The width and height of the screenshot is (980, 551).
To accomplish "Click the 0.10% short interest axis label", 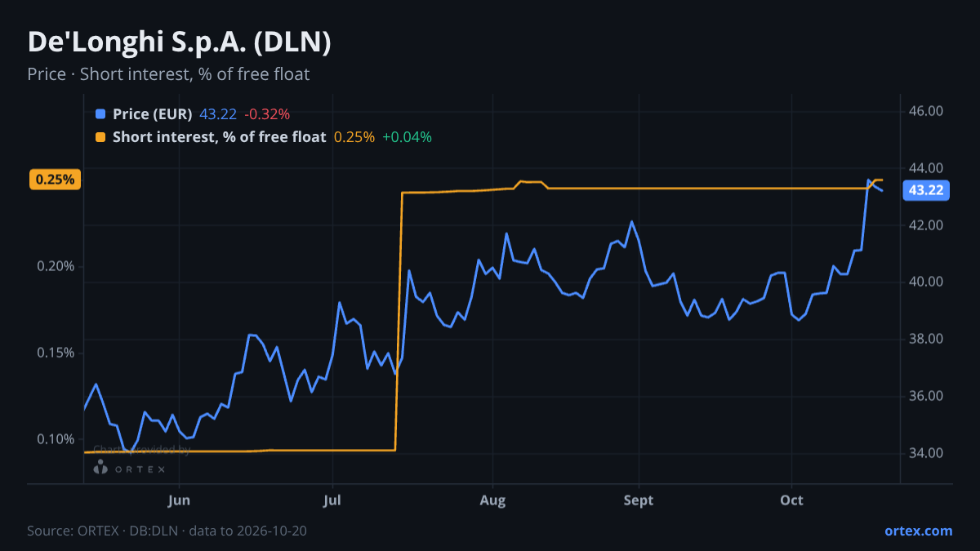I will (56, 439).
